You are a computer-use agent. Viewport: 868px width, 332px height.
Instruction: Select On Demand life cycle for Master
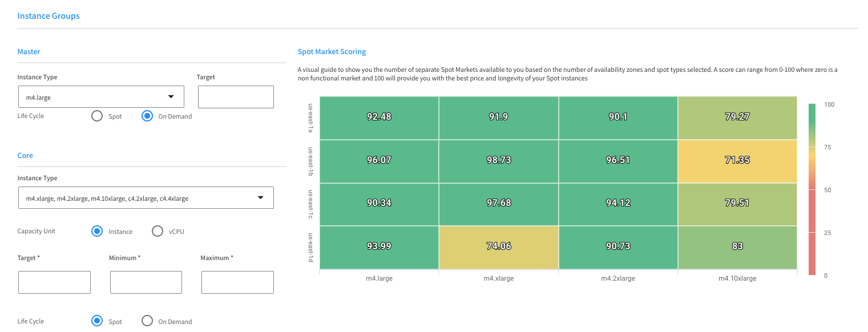tap(147, 116)
